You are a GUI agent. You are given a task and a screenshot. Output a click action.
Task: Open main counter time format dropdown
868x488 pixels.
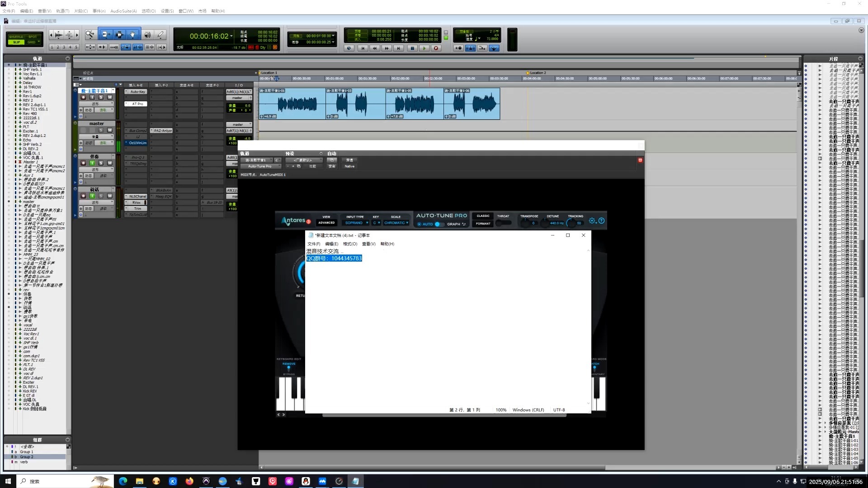[231, 36]
